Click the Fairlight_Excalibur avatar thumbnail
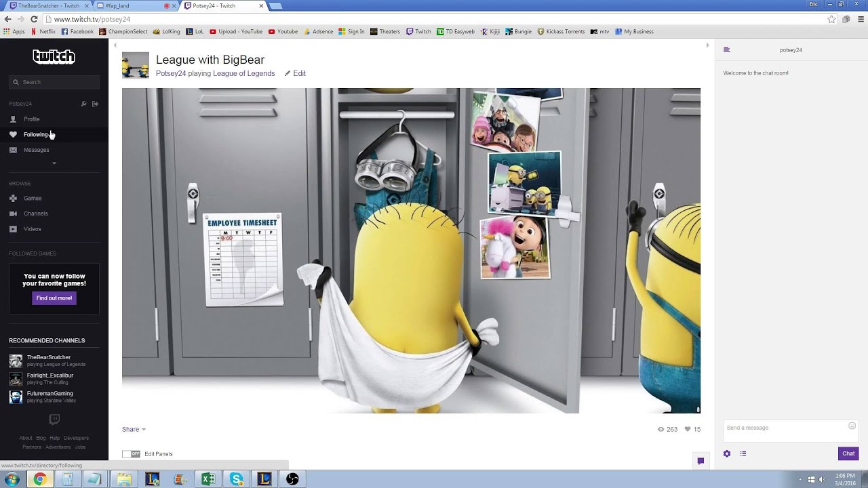The height and width of the screenshot is (488, 868). point(16,379)
